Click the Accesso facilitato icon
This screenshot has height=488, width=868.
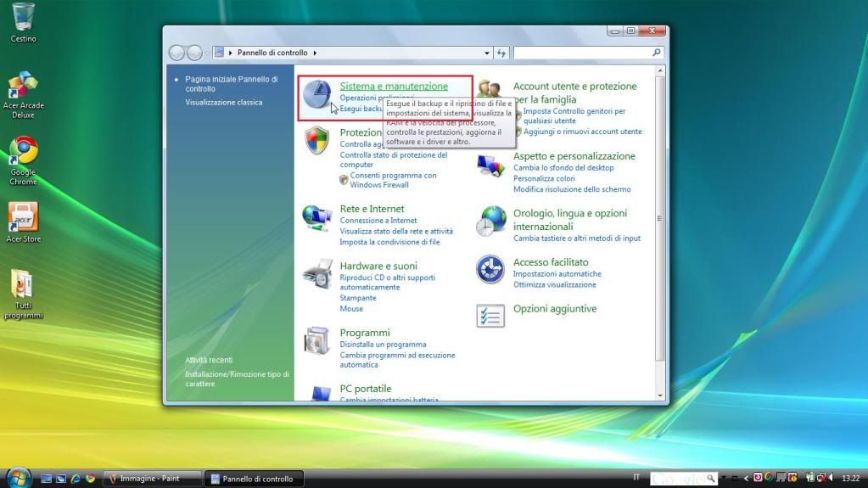tap(490, 269)
